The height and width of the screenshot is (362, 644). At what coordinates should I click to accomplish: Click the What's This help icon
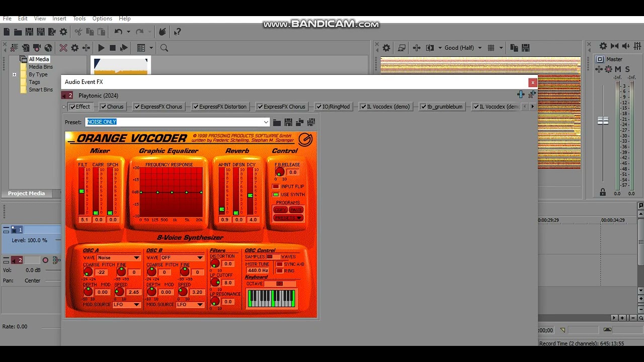pyautogui.click(x=177, y=32)
